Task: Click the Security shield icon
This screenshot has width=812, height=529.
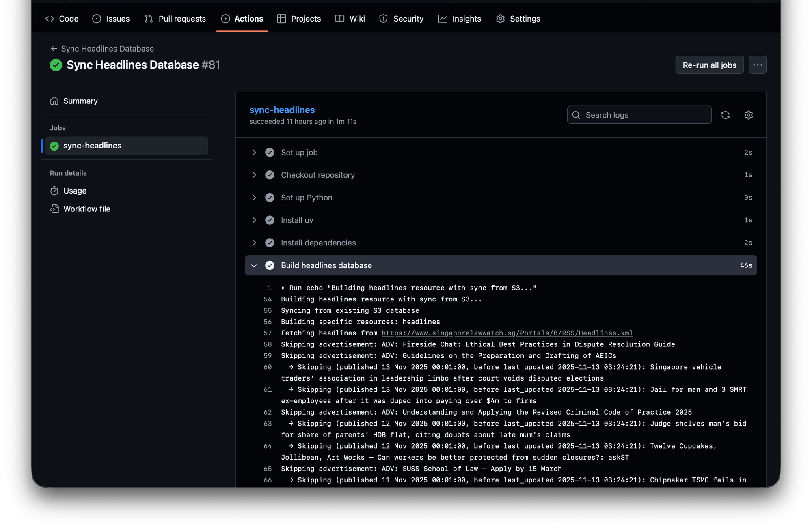Action: coord(383,19)
